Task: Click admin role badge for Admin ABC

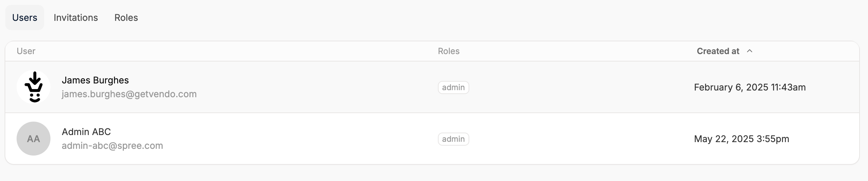Action: tap(453, 139)
